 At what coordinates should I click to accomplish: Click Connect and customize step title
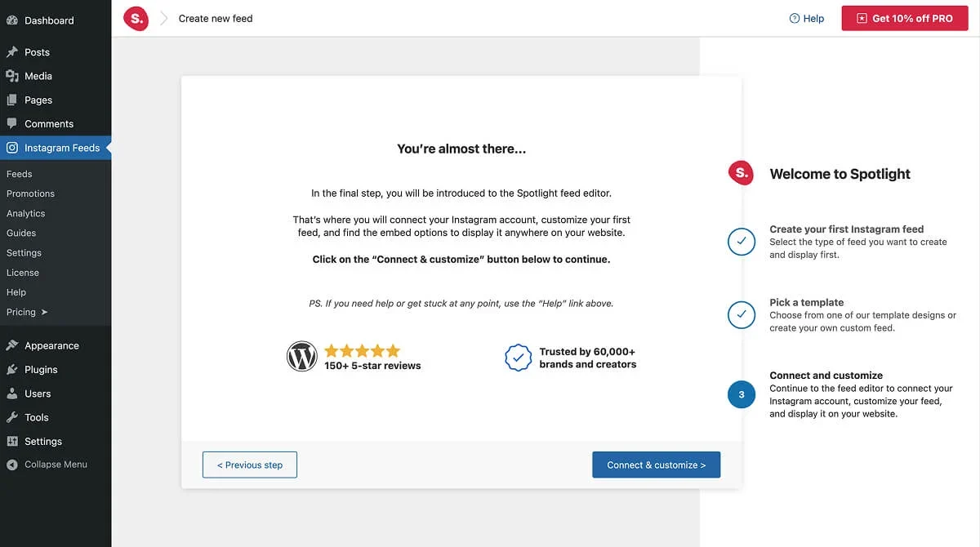[x=826, y=376]
